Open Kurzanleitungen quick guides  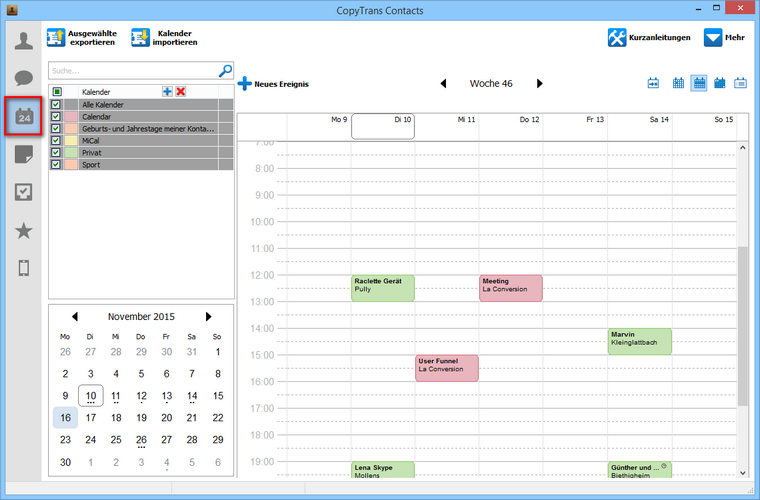point(649,37)
